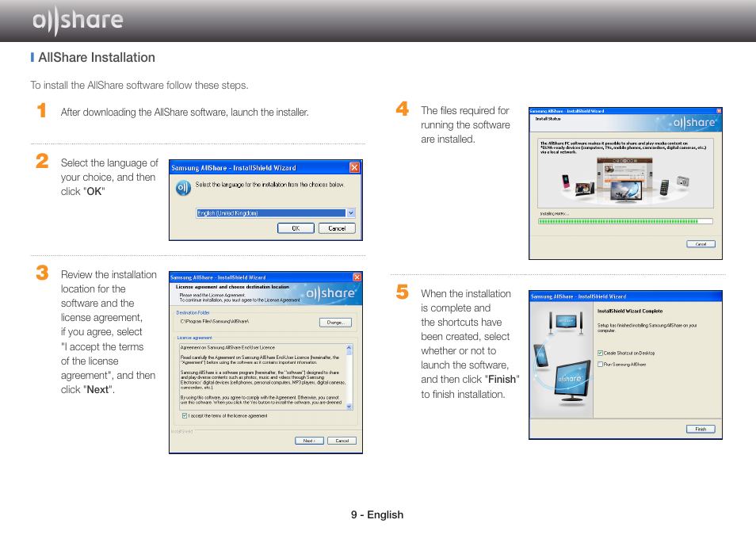Check 'I accept the terms of the license agreement'
The height and width of the screenshot is (535, 756).
click(x=185, y=415)
